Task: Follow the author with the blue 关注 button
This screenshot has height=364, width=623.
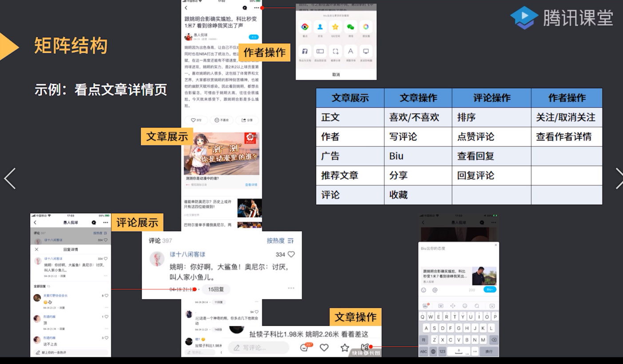Action: point(254,37)
